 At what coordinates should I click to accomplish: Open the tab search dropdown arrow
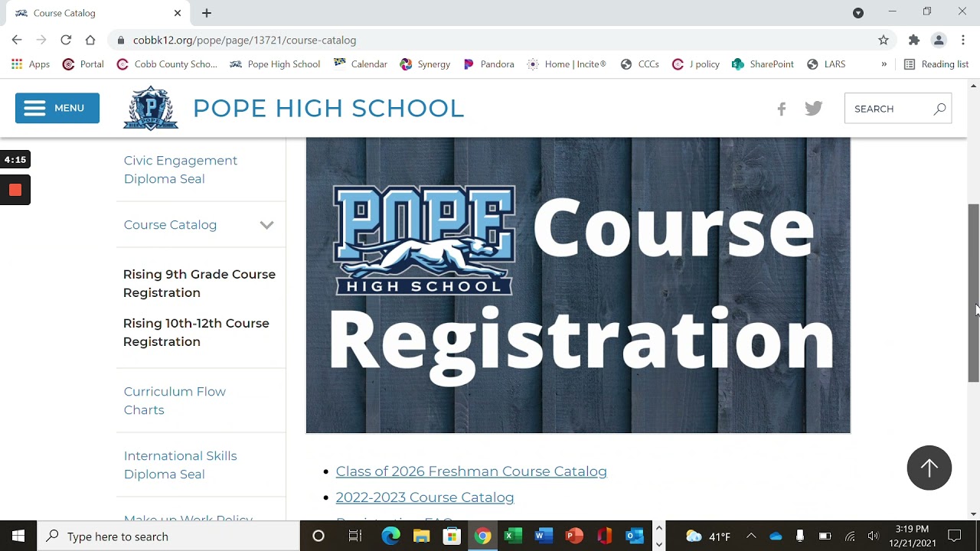(858, 13)
